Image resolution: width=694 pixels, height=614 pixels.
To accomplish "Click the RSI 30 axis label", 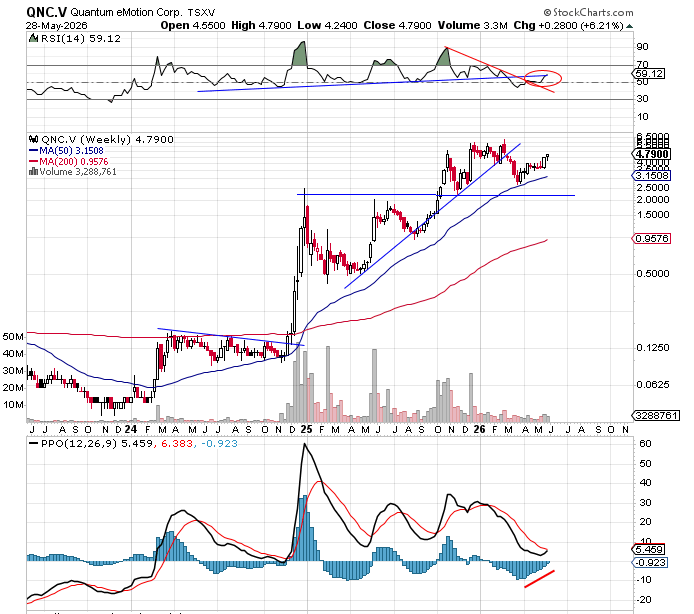I will (x=643, y=99).
